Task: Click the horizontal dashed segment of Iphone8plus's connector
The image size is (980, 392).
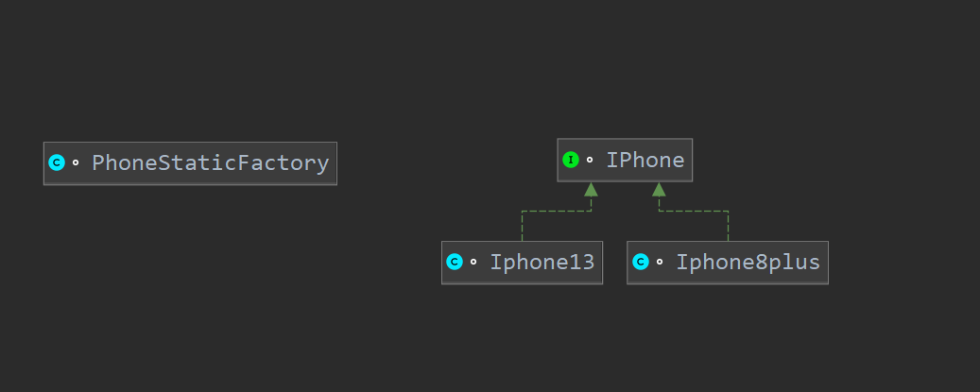Action: pyautogui.click(x=694, y=211)
